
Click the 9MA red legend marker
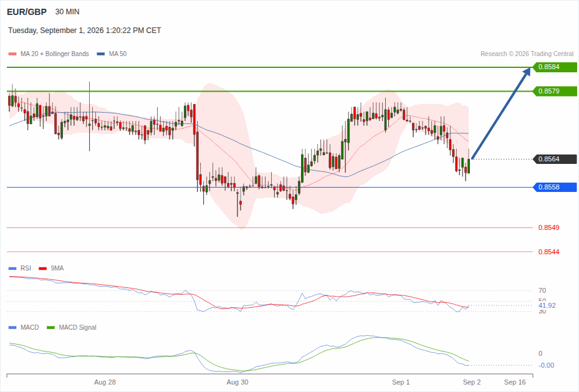tap(43, 269)
